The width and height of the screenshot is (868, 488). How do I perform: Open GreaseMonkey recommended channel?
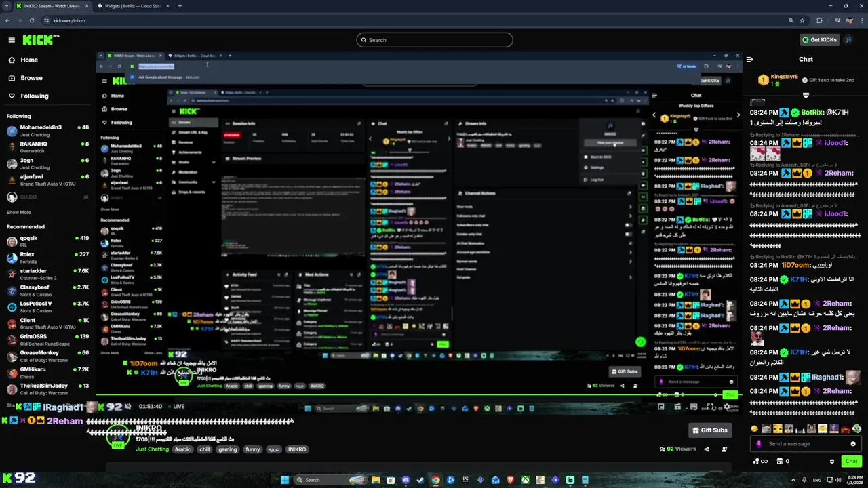coord(47,356)
